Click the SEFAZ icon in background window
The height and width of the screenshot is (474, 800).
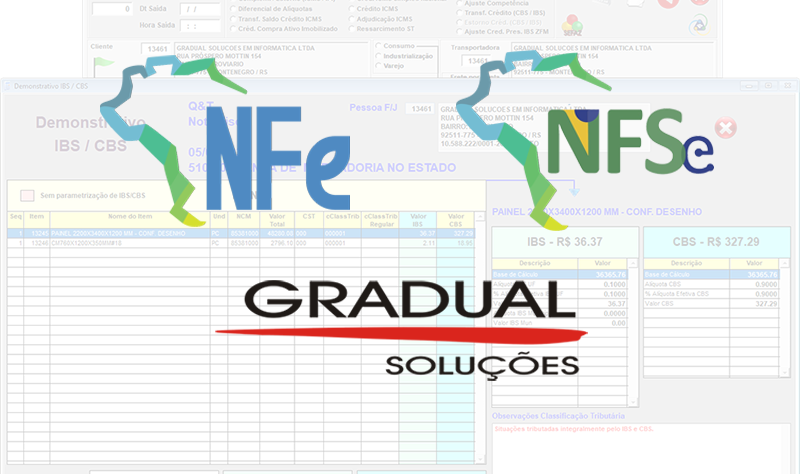point(572,26)
